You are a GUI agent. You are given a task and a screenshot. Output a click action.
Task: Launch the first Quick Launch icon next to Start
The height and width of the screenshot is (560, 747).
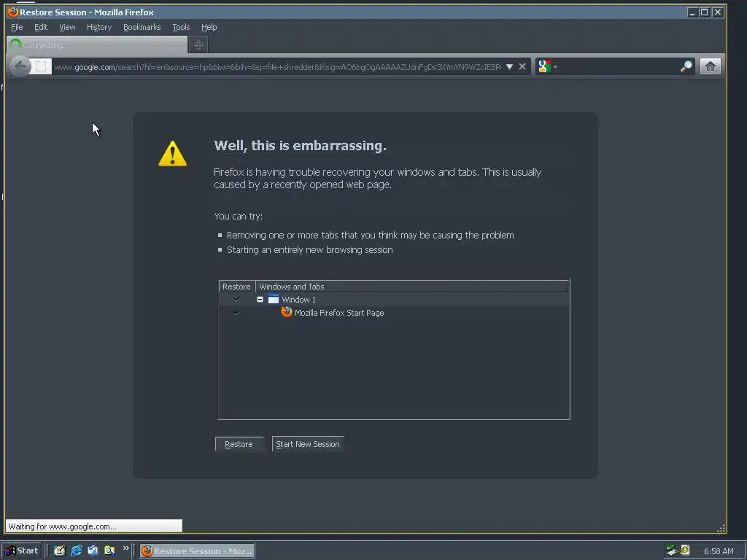coord(59,551)
